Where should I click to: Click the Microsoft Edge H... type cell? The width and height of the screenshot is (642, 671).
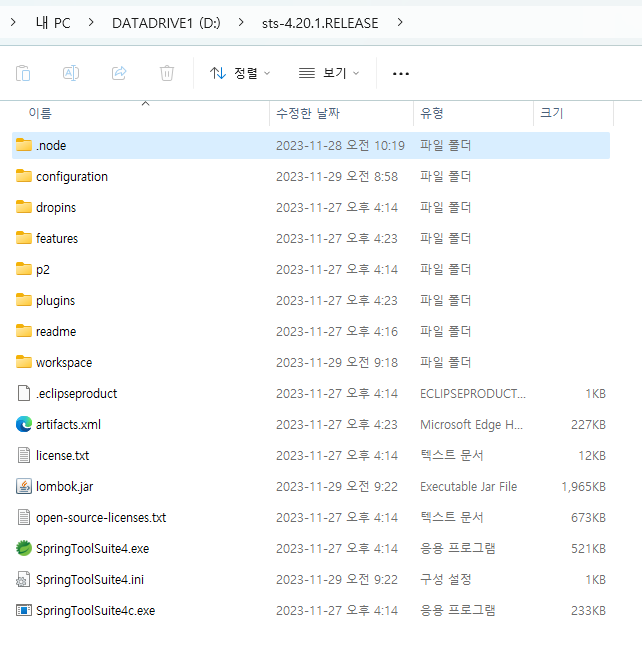[x=471, y=425]
